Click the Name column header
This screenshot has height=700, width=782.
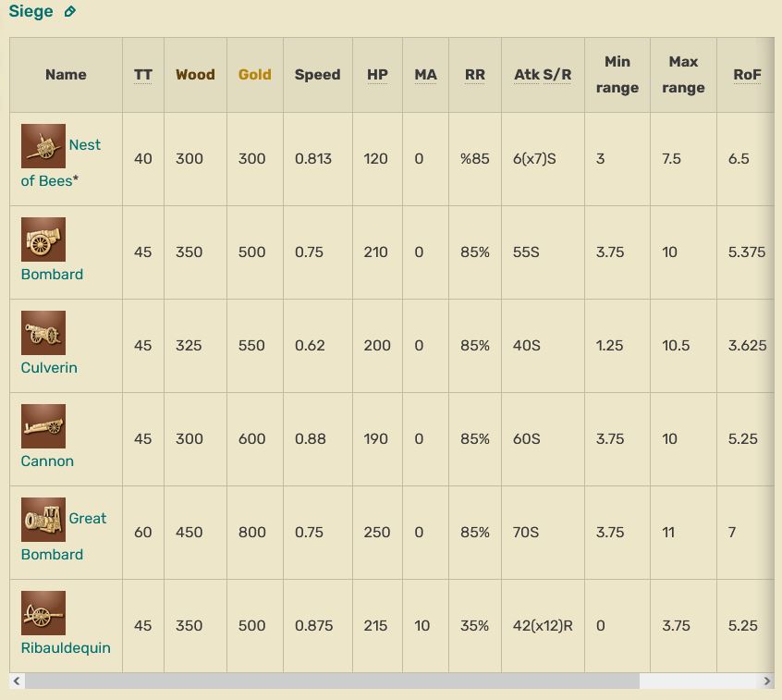click(x=66, y=74)
